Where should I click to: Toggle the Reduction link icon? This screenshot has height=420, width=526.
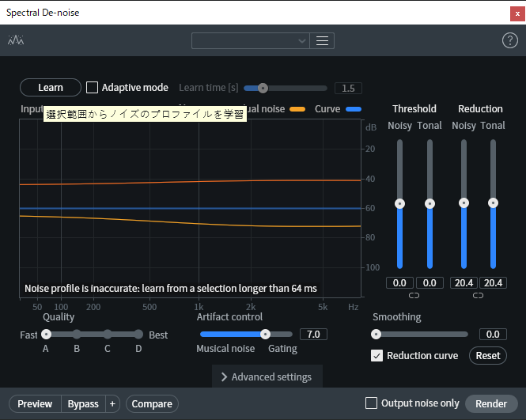pos(478,296)
